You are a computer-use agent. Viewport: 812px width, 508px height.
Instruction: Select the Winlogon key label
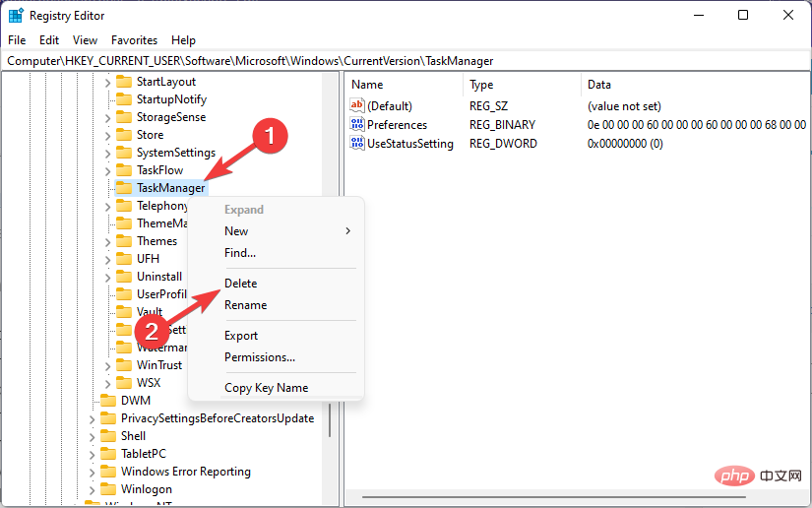[147, 489]
